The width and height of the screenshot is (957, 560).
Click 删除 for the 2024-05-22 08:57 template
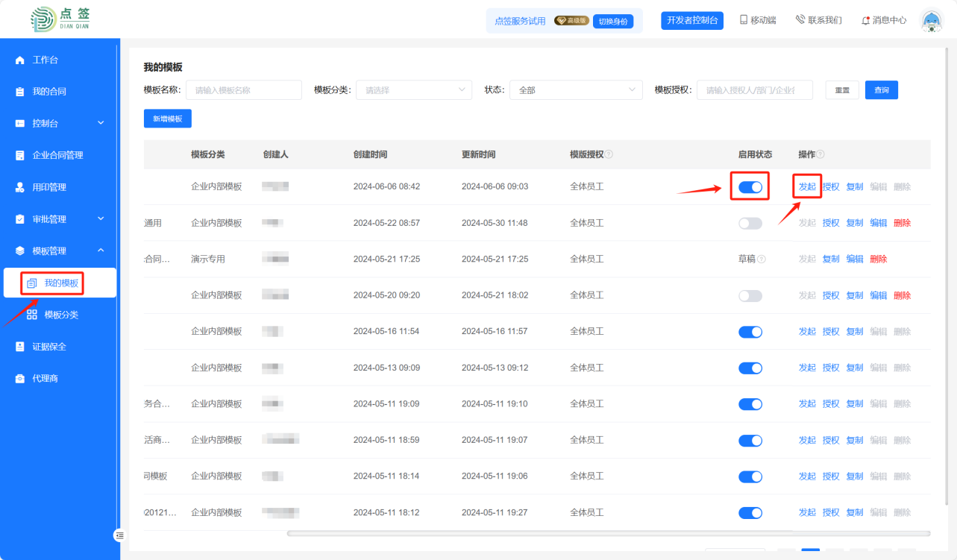[x=903, y=223]
